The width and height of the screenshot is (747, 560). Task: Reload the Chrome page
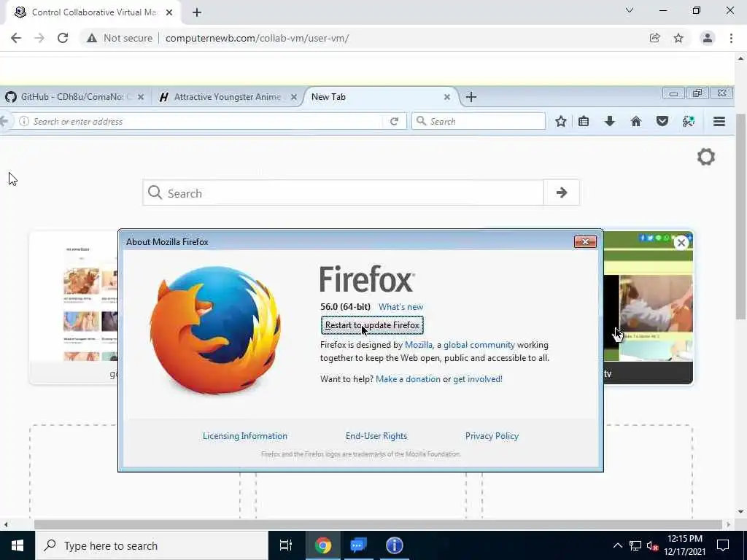[x=63, y=38]
